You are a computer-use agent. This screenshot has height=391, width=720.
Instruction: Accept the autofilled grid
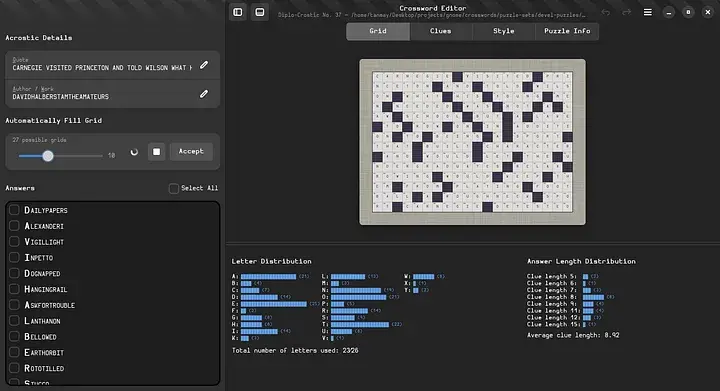point(191,151)
